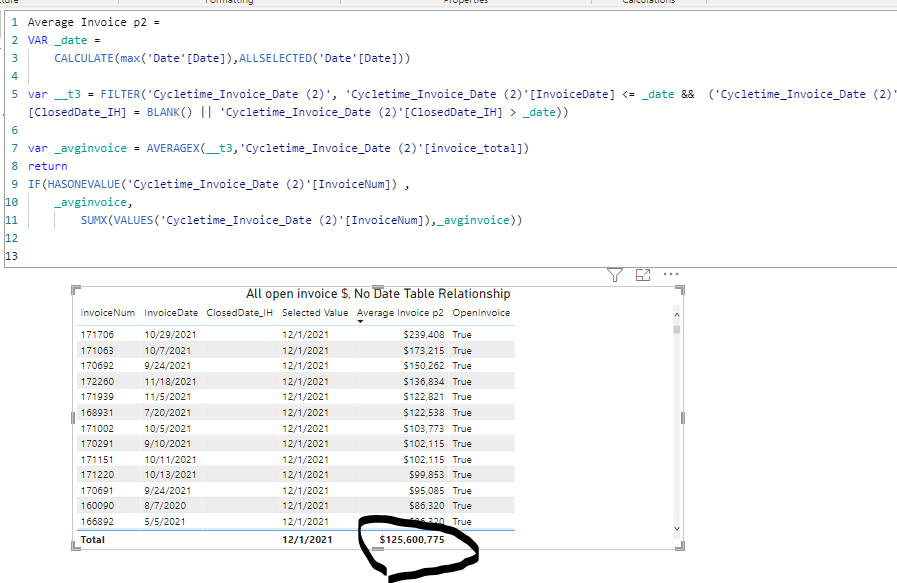Select invoice number 171002 cell

pos(97,429)
